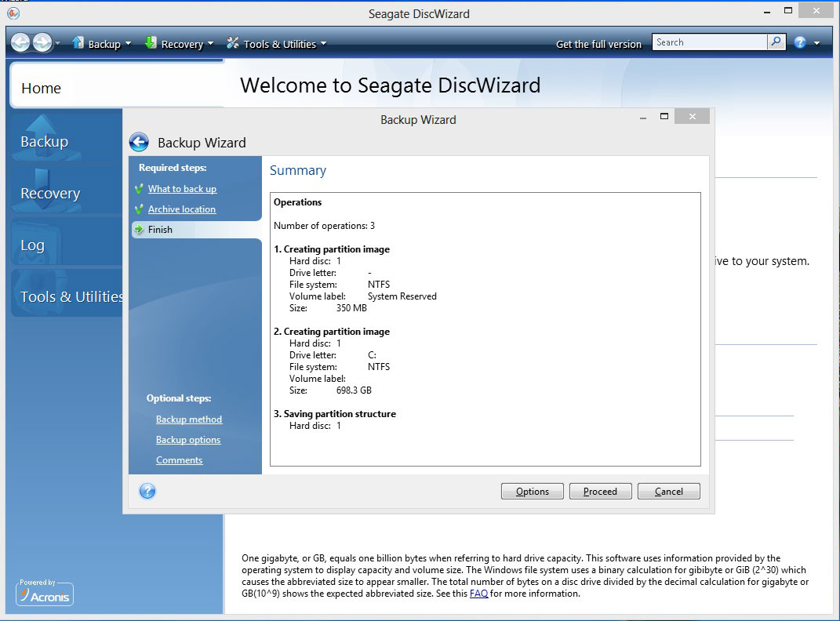Click '2. Creating partition image' heading

point(332,332)
